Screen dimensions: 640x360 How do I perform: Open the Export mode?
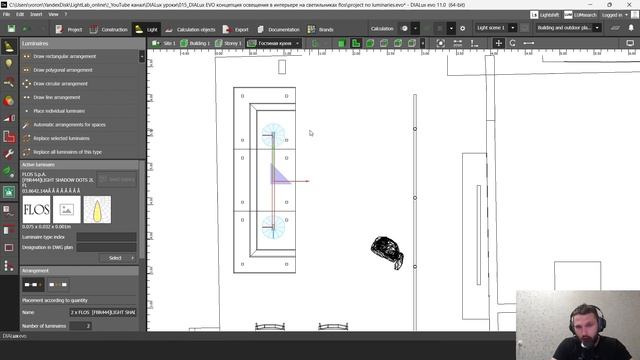coord(235,29)
